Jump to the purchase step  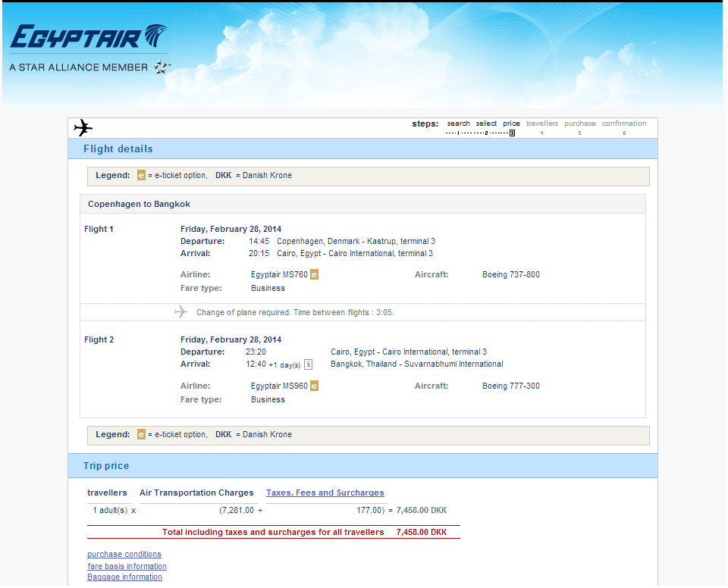(579, 124)
